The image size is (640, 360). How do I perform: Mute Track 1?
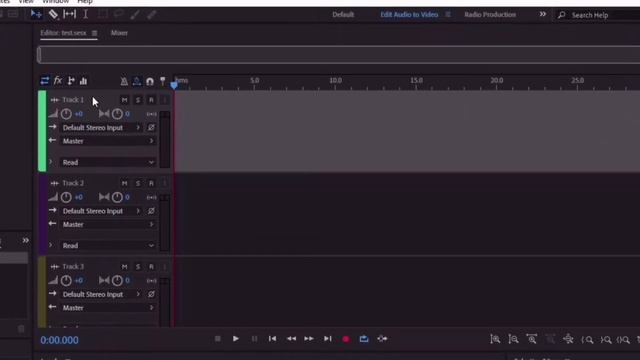(124, 100)
